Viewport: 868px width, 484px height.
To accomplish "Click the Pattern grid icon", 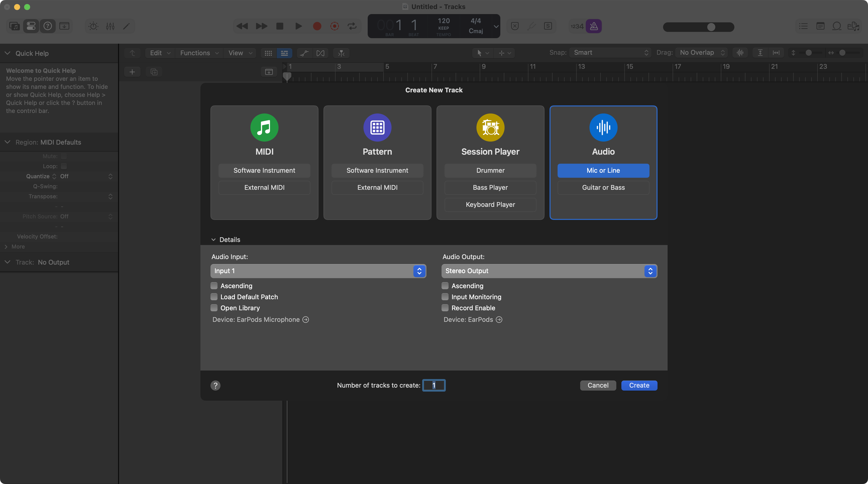I will pos(377,127).
